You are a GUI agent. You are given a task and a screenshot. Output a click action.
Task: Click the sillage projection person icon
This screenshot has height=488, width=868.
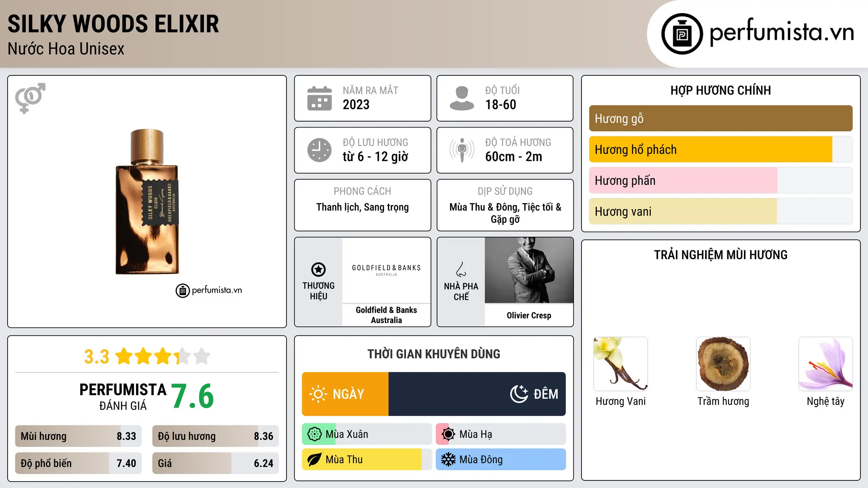click(x=462, y=150)
